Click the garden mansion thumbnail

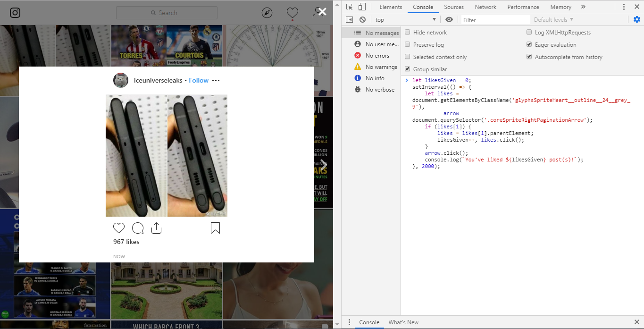pyautogui.click(x=166, y=291)
